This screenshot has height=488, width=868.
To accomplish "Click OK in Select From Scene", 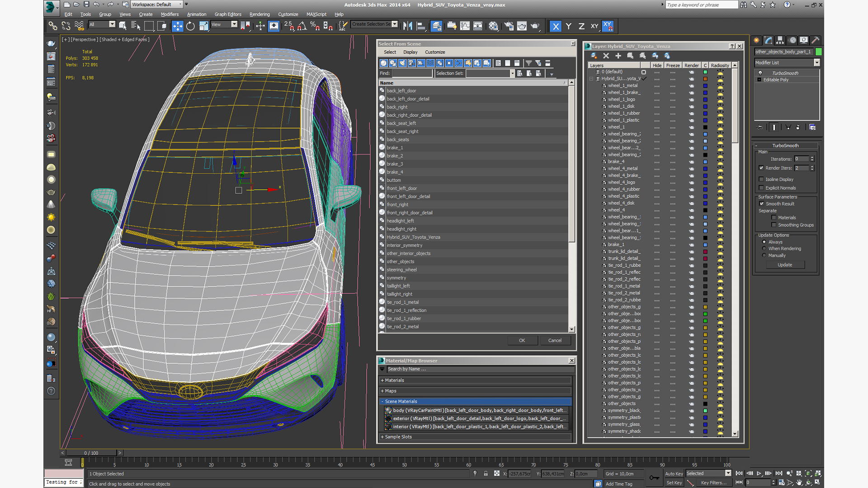I will pos(522,341).
